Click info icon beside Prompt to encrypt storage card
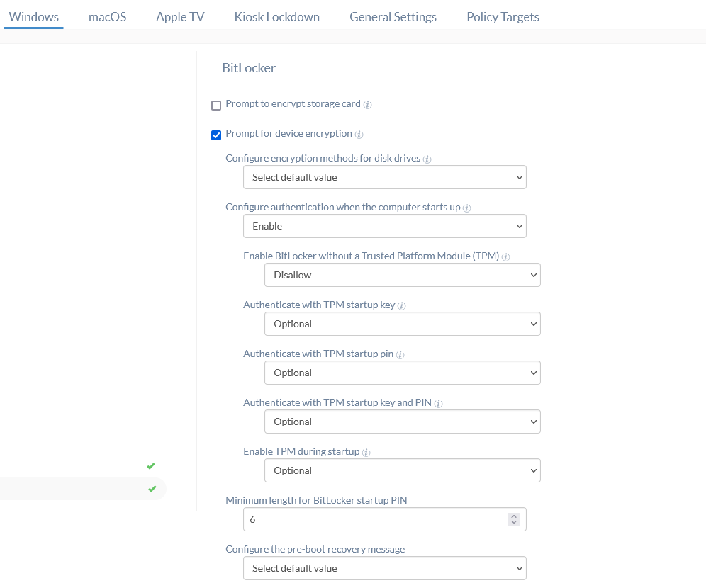The image size is (706, 588). [x=368, y=105]
